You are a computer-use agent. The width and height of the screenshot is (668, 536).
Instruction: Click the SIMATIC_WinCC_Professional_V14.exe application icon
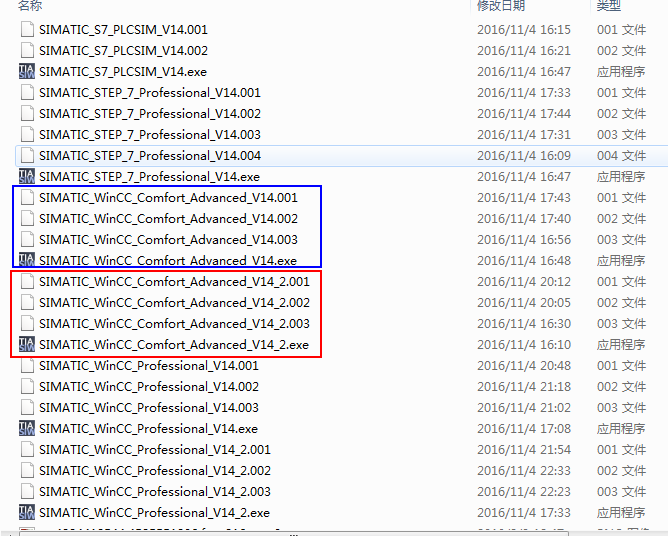click(x=27, y=428)
